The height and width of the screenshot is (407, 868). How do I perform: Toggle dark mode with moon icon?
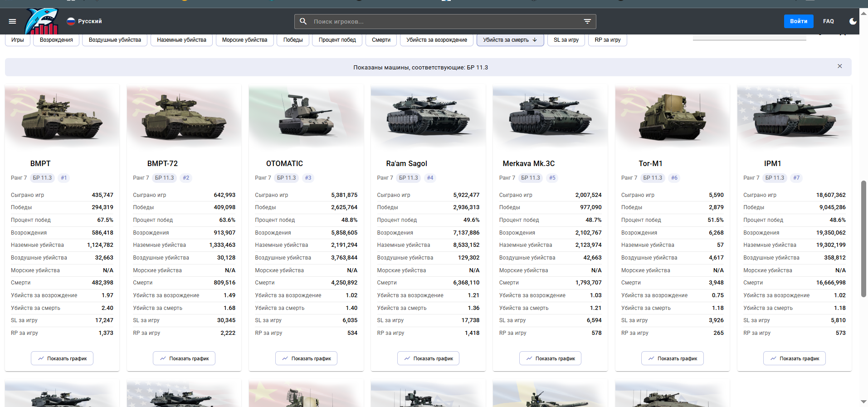[x=853, y=21]
